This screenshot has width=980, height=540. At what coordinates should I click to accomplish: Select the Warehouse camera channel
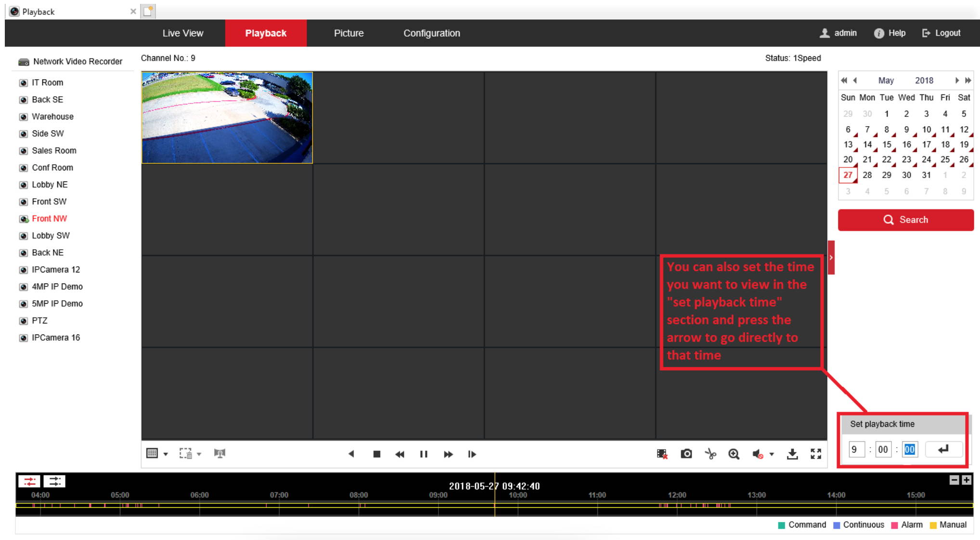coord(52,116)
